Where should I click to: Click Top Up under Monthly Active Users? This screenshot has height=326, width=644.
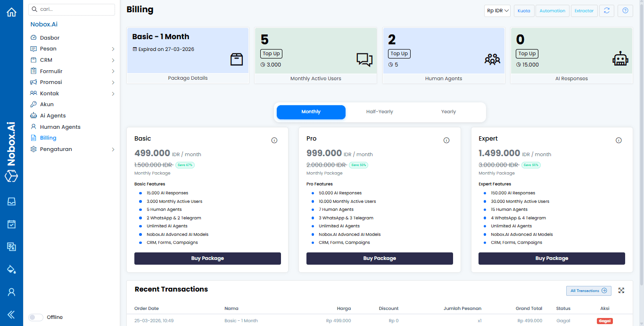point(271,54)
